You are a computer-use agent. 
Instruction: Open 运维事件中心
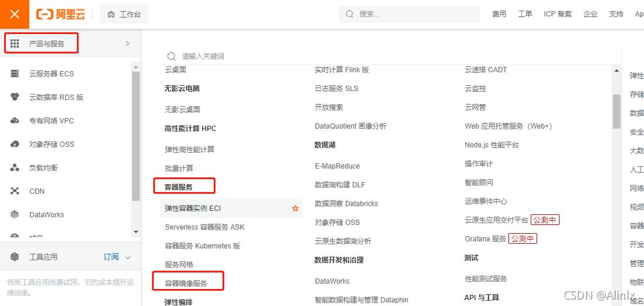point(486,201)
